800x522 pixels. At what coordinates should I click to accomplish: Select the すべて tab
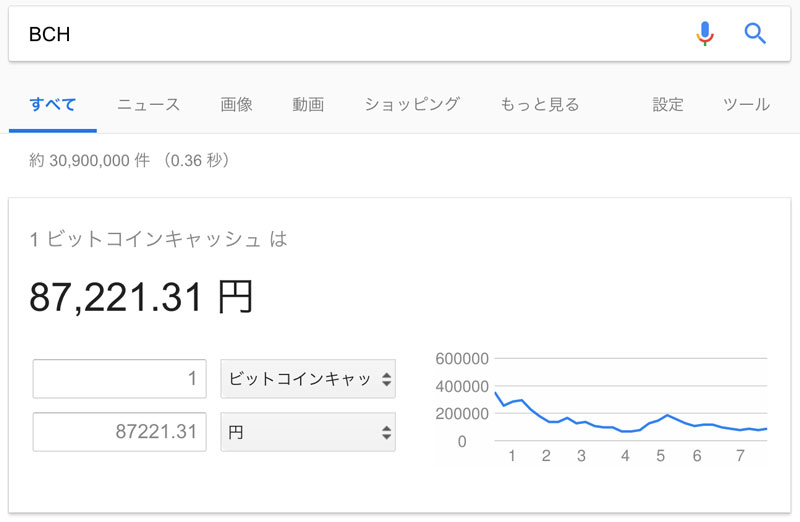(x=53, y=105)
